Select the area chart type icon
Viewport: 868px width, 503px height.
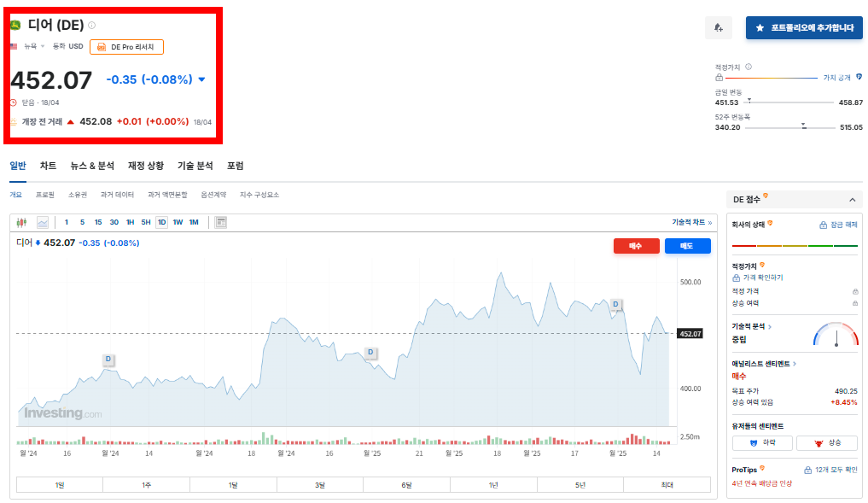click(x=43, y=222)
